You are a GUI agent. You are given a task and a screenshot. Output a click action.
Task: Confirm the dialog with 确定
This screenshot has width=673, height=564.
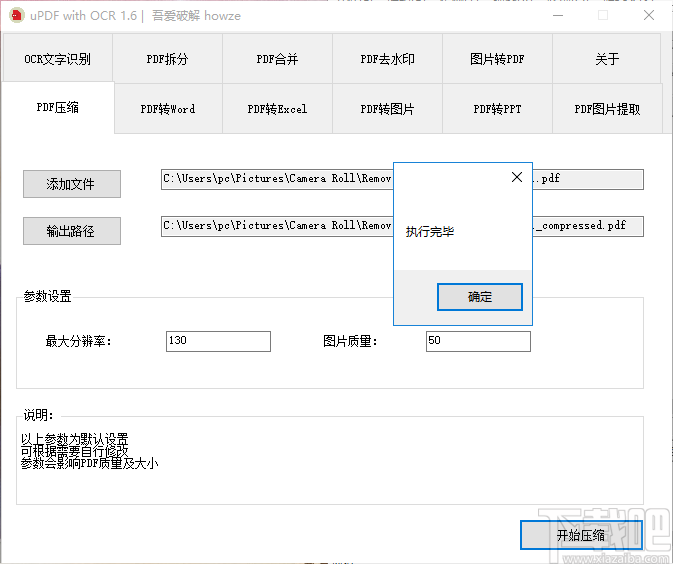479,297
